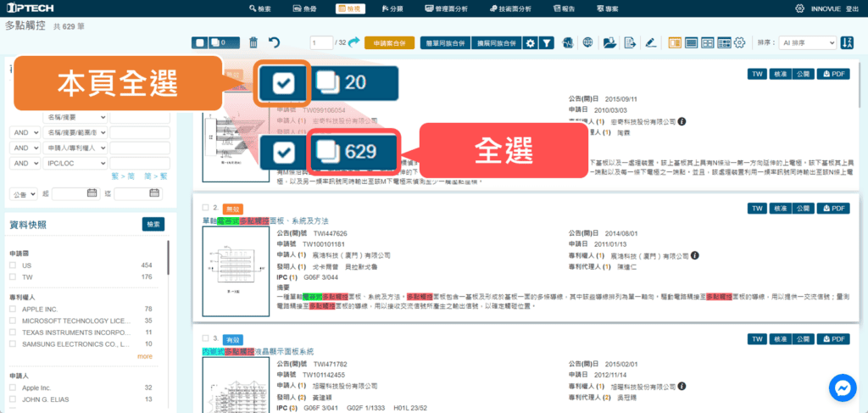Open the AI 排序 sort dropdown
This screenshot has width=868, height=413.
tap(809, 42)
